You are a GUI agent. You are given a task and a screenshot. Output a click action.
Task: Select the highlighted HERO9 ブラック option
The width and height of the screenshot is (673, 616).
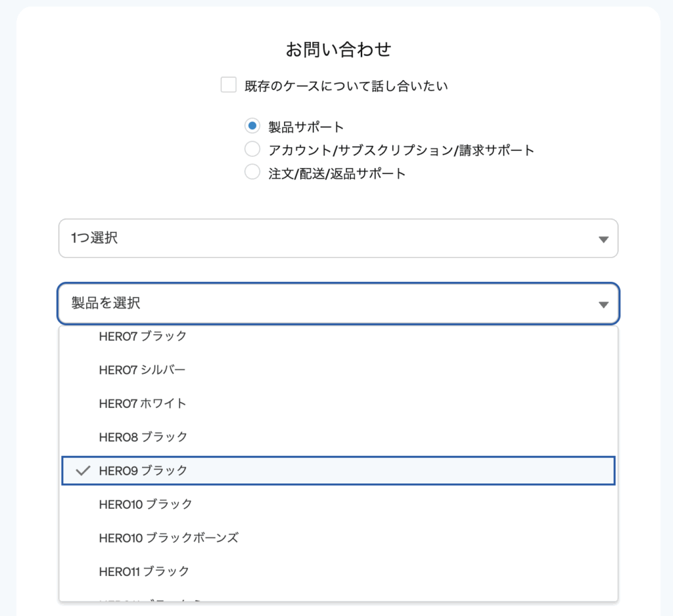338,471
